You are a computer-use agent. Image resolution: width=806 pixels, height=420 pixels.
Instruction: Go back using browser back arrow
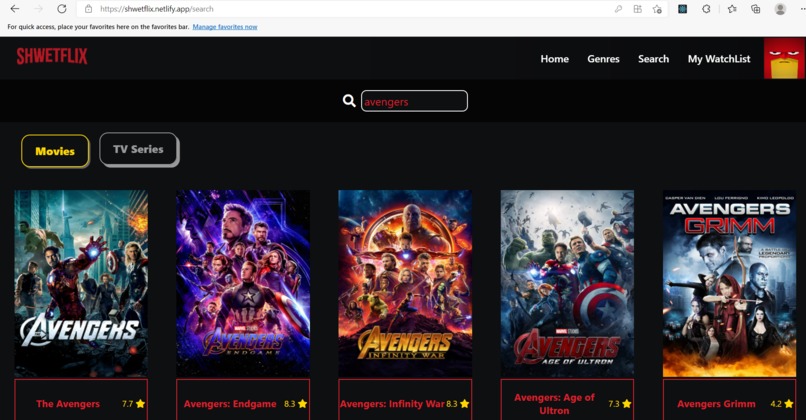(x=15, y=9)
